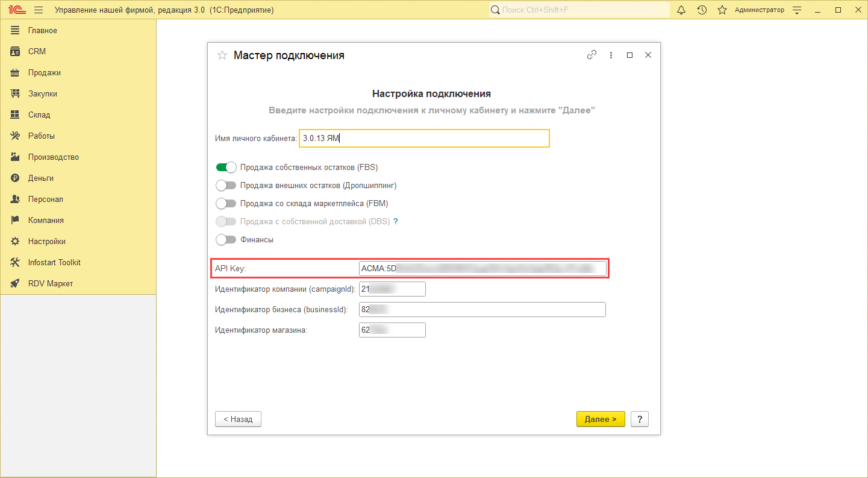Open notifications bell icon

click(x=681, y=10)
